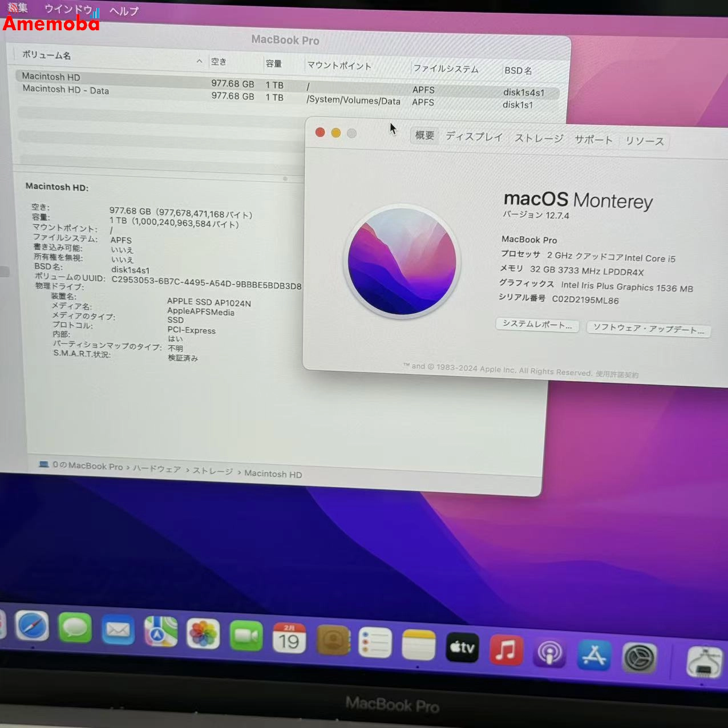Click the システムレポート button
This screenshot has width=728, height=728.
(536, 325)
